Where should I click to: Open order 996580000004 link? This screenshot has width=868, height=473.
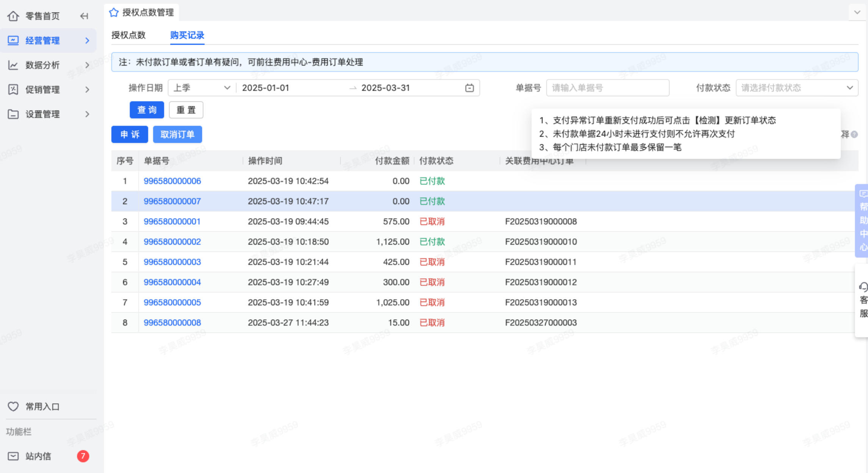[172, 282]
